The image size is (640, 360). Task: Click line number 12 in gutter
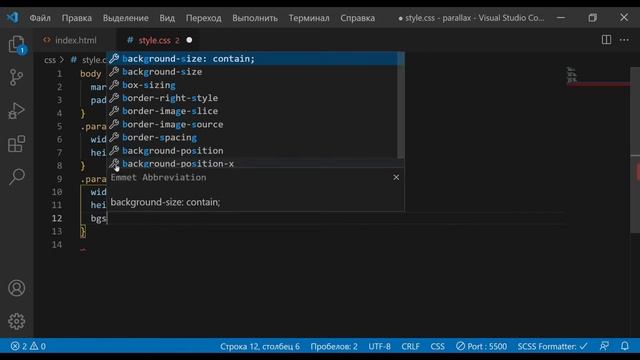click(57, 218)
